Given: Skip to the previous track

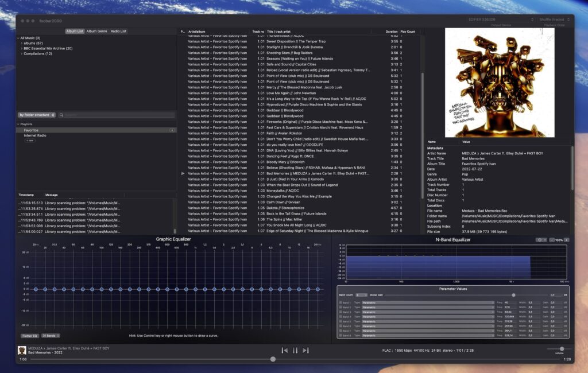Looking at the screenshot, I should coord(284,350).
